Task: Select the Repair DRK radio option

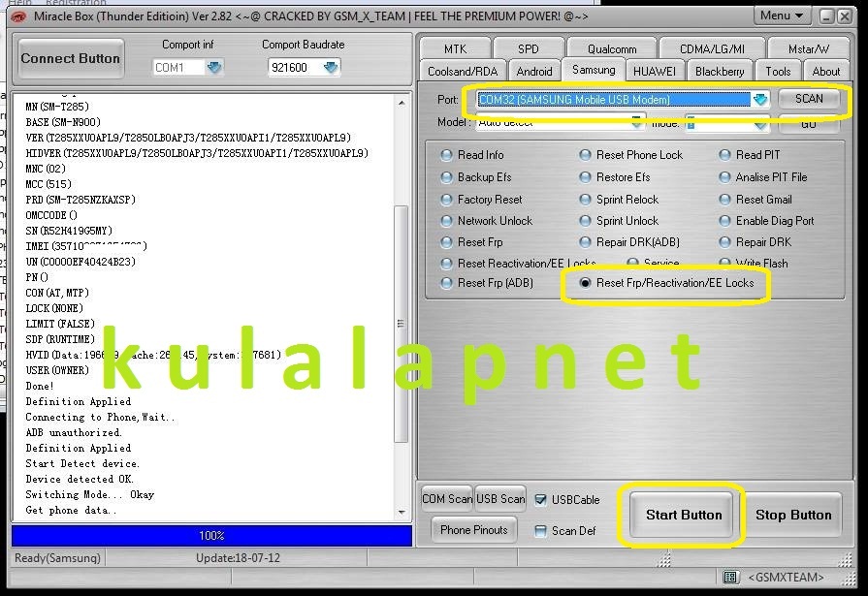Action: pos(724,242)
